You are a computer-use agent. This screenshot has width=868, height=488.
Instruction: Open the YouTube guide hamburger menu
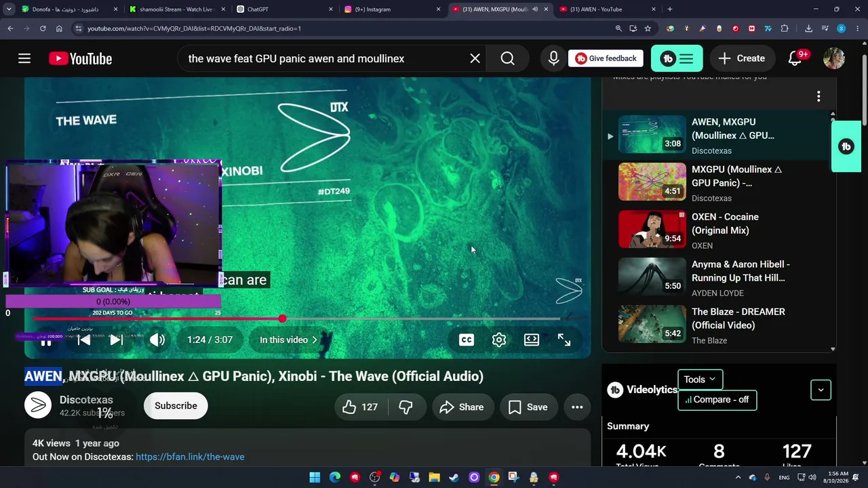coord(24,58)
